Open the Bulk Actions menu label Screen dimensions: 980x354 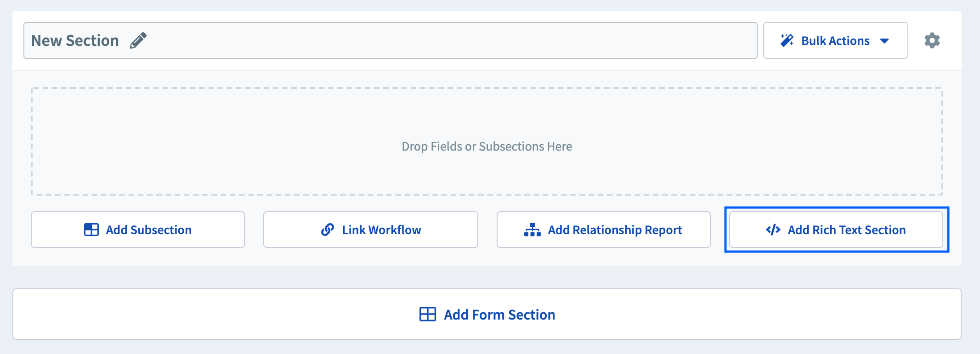[x=835, y=41]
